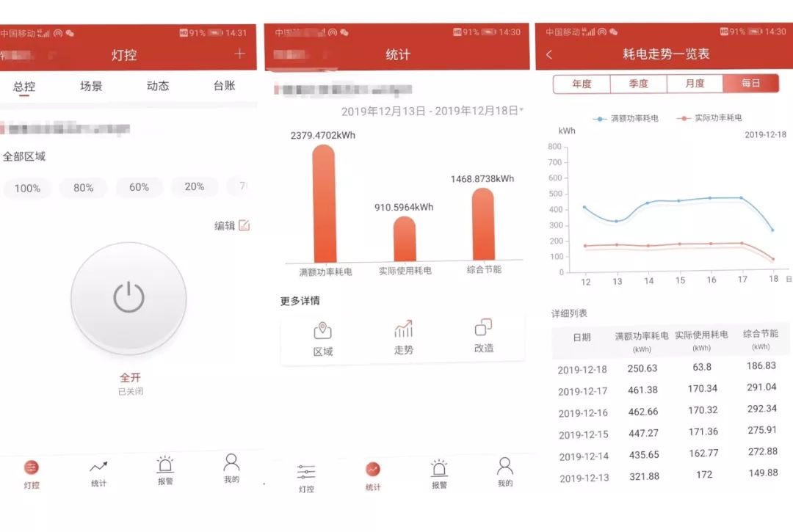Toggle the 满额功率耗电 legend in chart
This screenshot has height=532, width=793.
point(624,119)
